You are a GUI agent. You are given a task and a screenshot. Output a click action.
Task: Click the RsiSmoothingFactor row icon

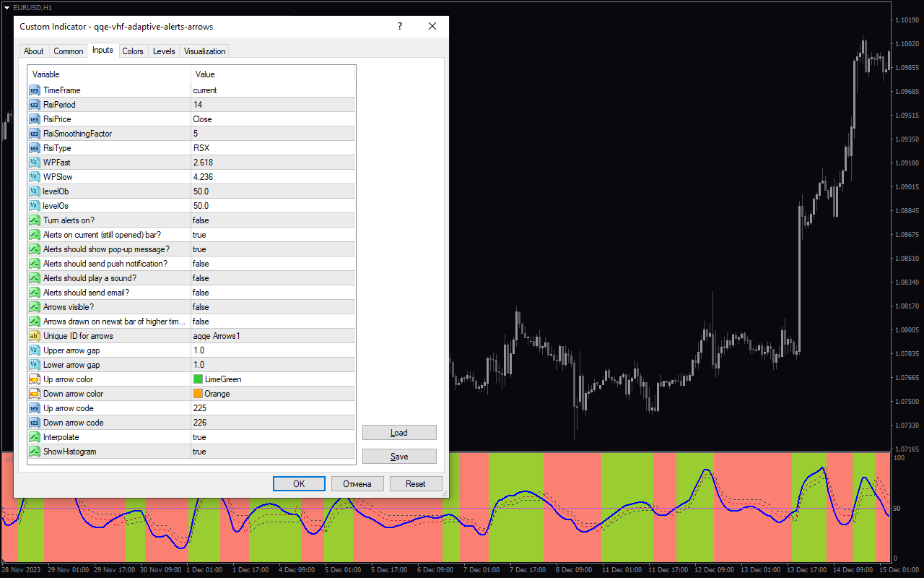(x=35, y=134)
